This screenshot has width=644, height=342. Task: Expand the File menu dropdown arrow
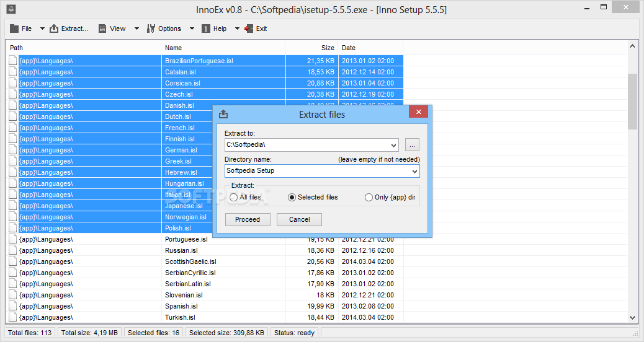[42, 28]
